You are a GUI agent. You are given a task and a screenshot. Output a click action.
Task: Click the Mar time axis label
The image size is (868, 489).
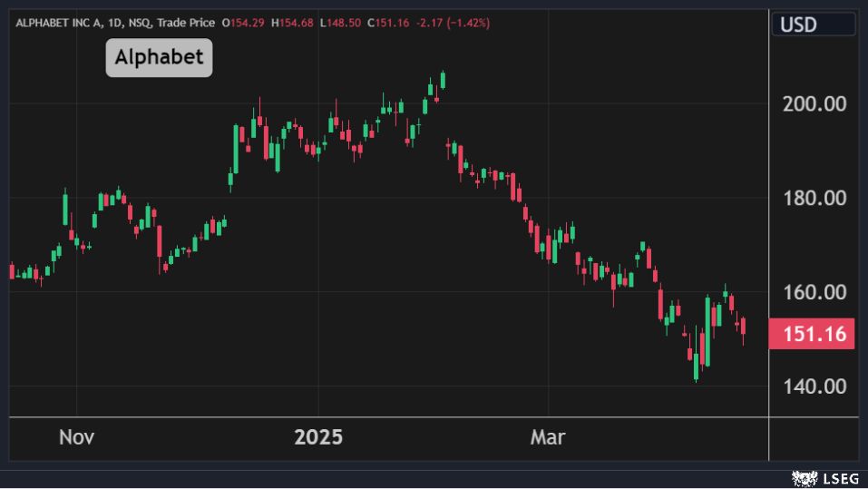click(548, 437)
